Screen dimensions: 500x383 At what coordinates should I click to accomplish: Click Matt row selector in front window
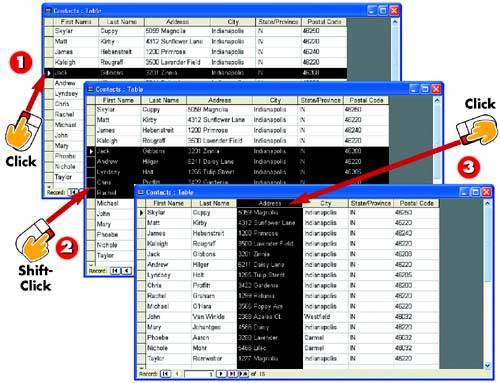141,223
